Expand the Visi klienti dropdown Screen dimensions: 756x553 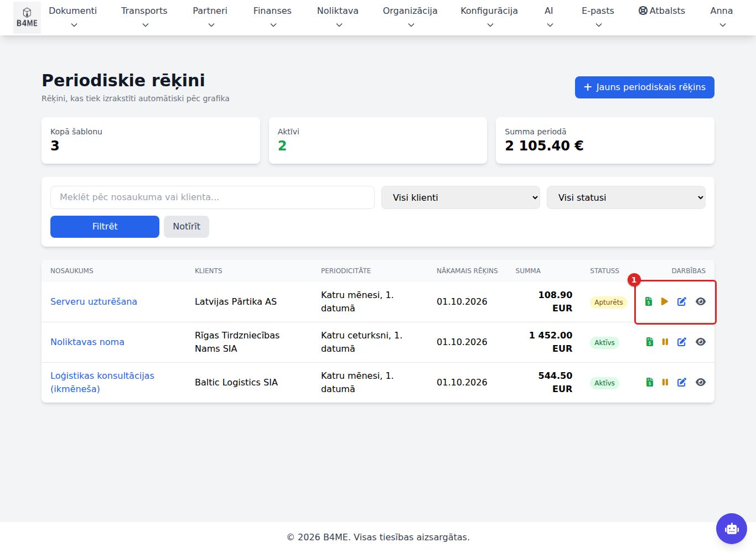pyautogui.click(x=460, y=197)
